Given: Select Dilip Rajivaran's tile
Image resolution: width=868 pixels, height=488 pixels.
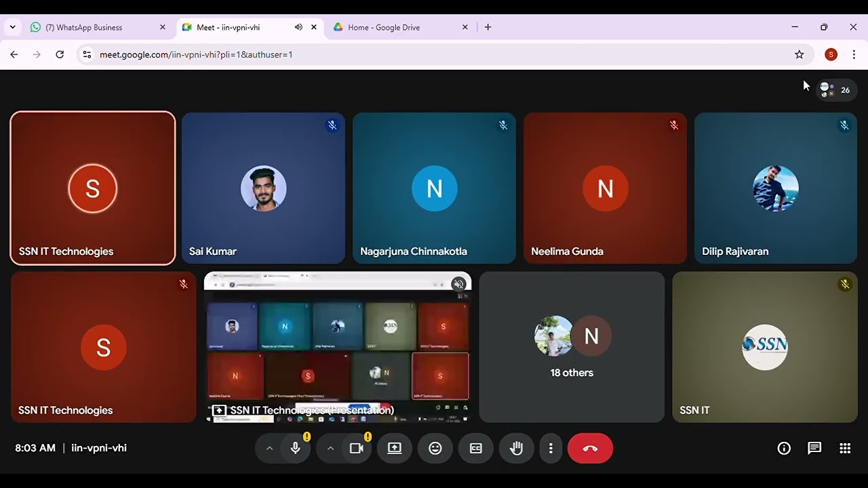Looking at the screenshot, I should [x=776, y=188].
